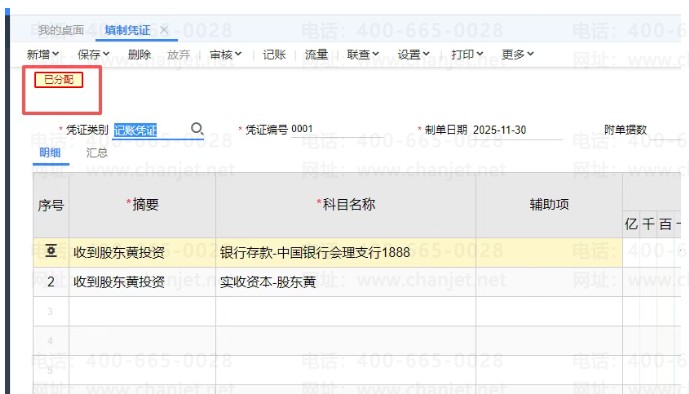Click the 亿 amount column header
Viewport: 689px width, 394px height.
631,224
